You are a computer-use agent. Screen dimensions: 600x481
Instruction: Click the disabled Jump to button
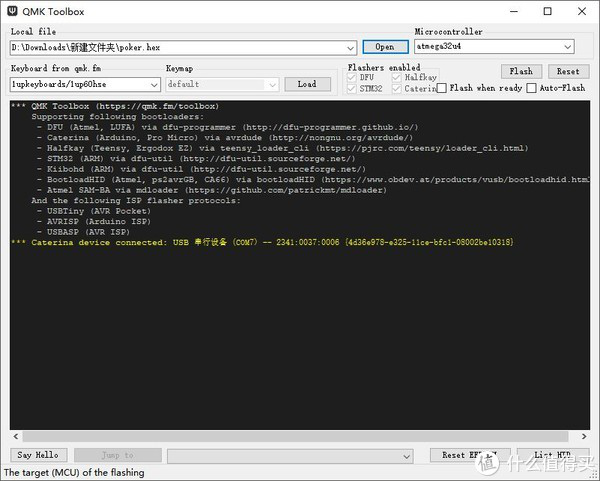coord(117,455)
